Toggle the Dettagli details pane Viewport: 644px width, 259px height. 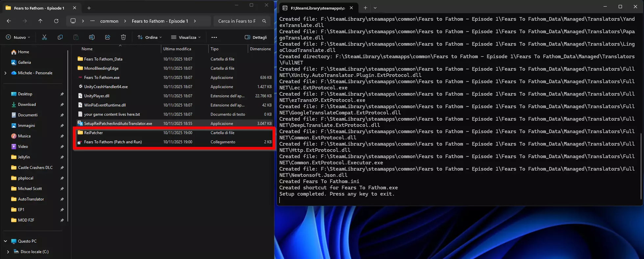point(256,37)
